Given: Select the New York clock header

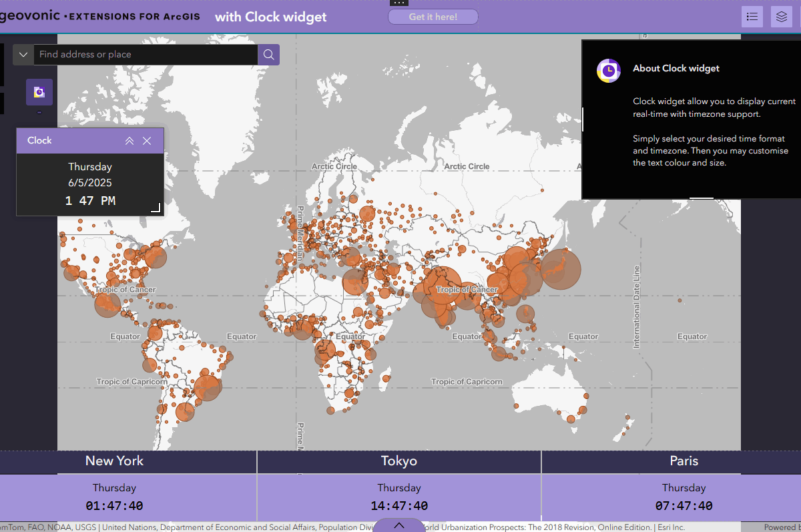Looking at the screenshot, I should click(x=114, y=461).
